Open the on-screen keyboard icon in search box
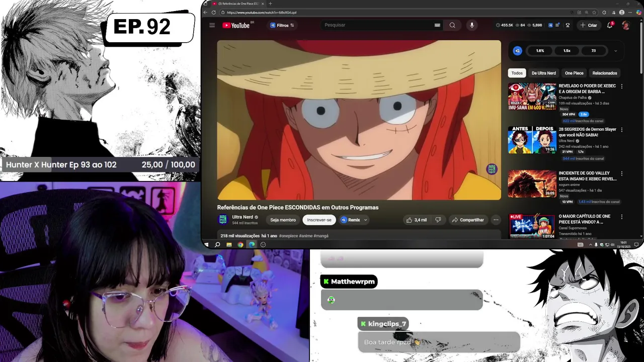644x362 pixels. (437, 25)
